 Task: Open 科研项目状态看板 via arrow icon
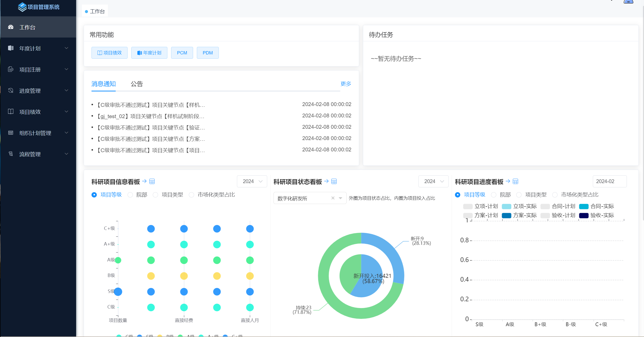point(326,181)
